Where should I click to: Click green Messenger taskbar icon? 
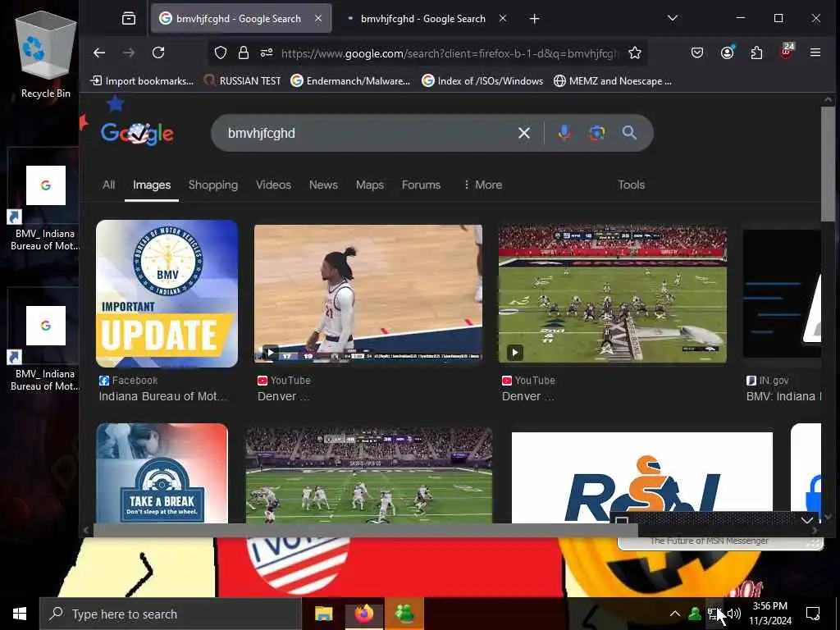pos(405,614)
